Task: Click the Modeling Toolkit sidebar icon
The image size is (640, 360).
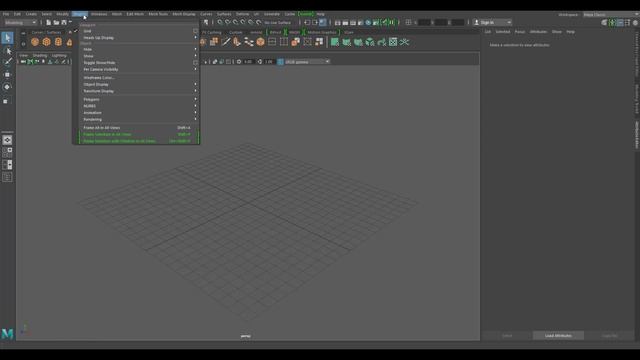Action: pos(604,22)
